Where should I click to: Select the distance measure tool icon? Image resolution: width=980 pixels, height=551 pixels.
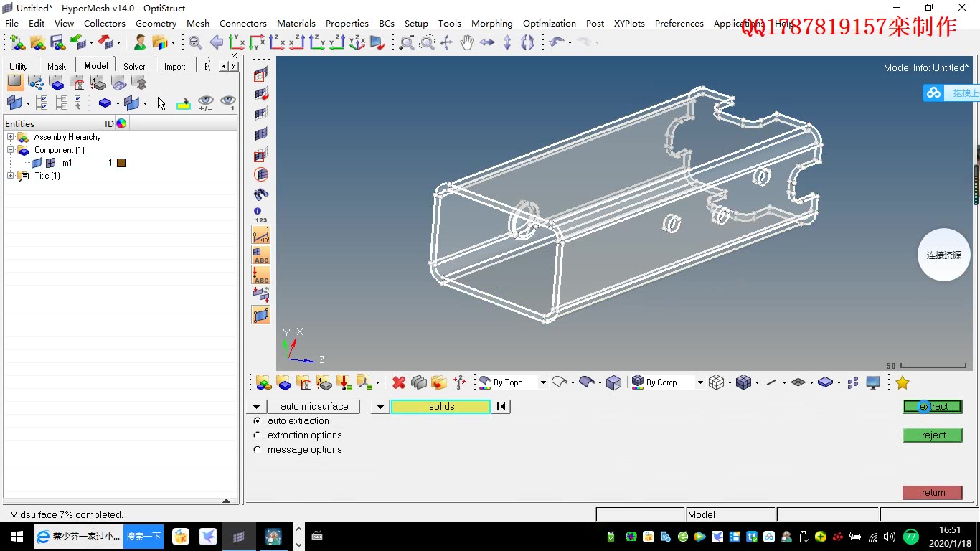(x=260, y=233)
